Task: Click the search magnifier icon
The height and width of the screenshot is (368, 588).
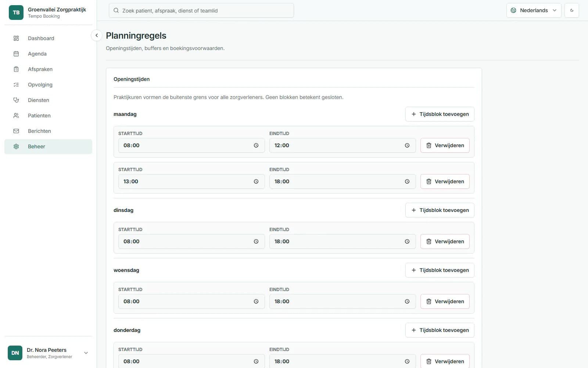Action: click(x=116, y=10)
